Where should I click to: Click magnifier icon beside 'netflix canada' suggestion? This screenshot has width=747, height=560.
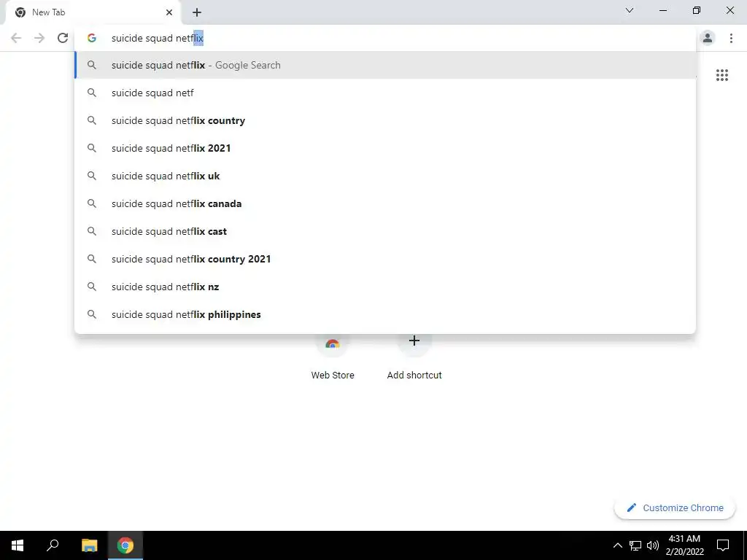click(91, 203)
